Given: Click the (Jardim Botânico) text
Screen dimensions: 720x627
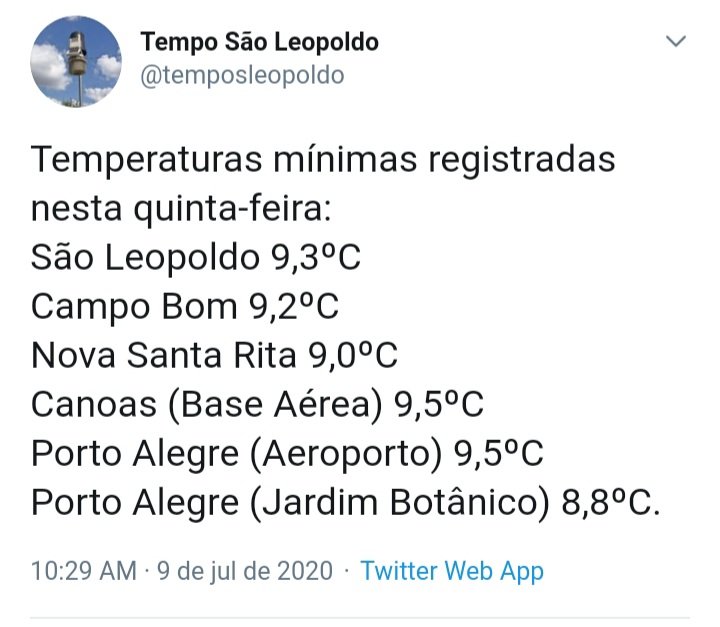Looking at the screenshot, I should pos(399,503).
